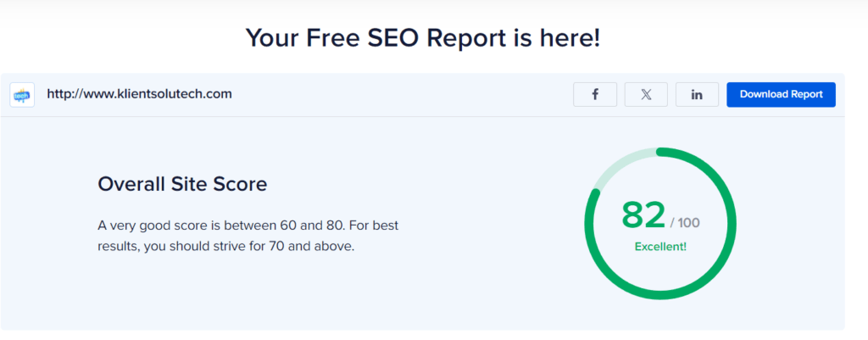Click the "Your Free SEO Report is here!" title
Image resolution: width=868 pixels, height=340 pixels.
coord(423,38)
